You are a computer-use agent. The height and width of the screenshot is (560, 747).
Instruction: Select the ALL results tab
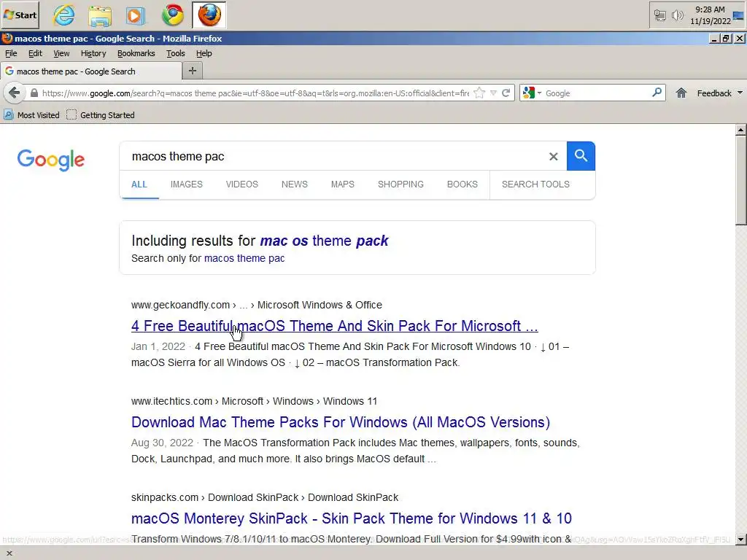tap(139, 184)
